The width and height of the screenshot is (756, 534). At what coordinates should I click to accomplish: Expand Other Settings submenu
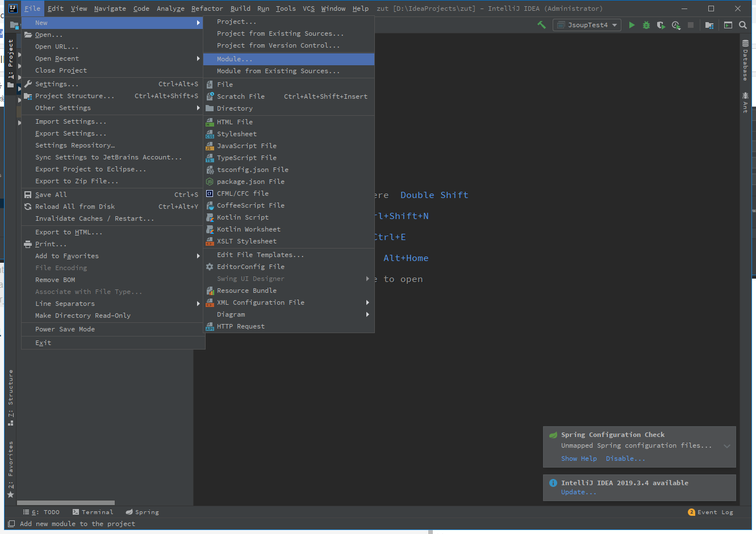point(113,108)
